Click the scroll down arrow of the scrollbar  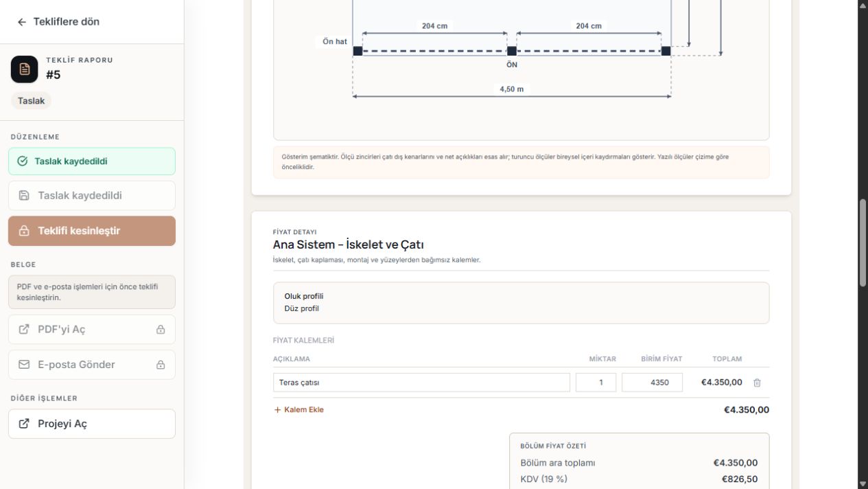click(863, 484)
